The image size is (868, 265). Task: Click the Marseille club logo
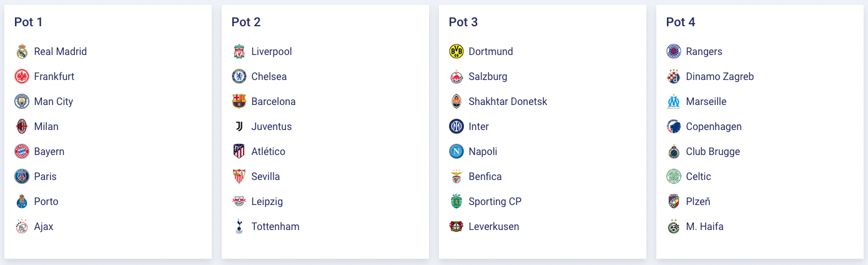[x=674, y=102]
